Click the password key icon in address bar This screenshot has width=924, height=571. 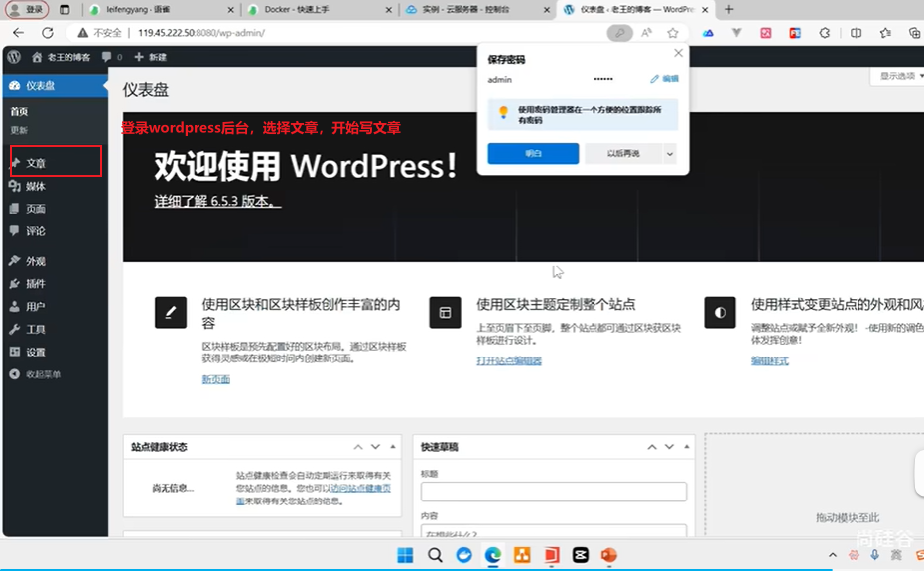[620, 33]
